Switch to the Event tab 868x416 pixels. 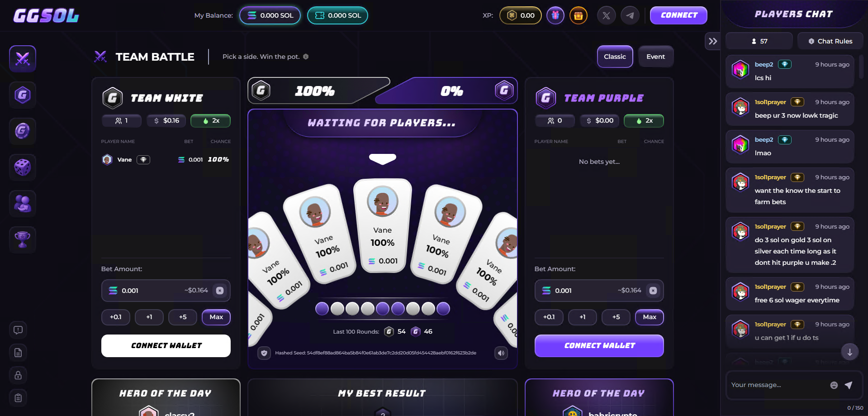tap(655, 57)
